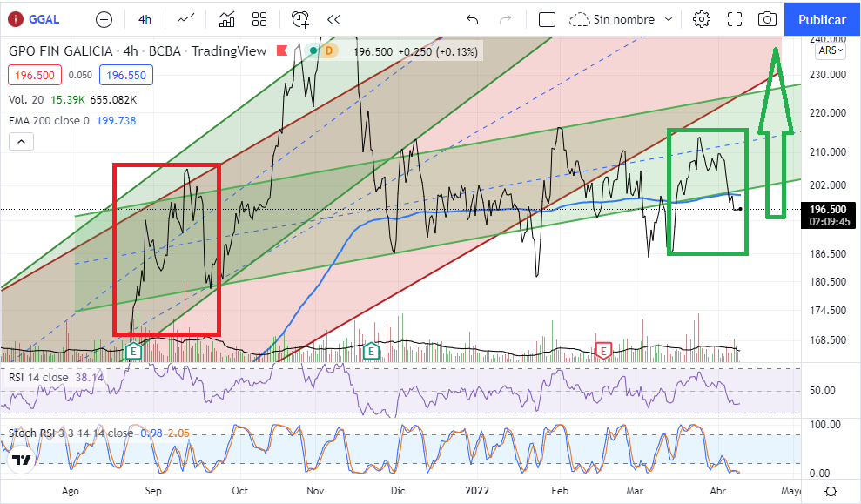This screenshot has height=504, width=861.
Task: Click the earnings marker near September
Action: click(133, 350)
